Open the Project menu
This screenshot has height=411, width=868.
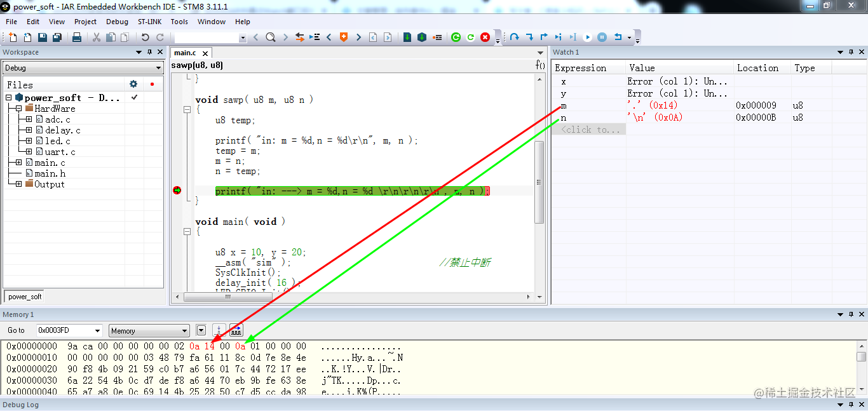pos(85,22)
